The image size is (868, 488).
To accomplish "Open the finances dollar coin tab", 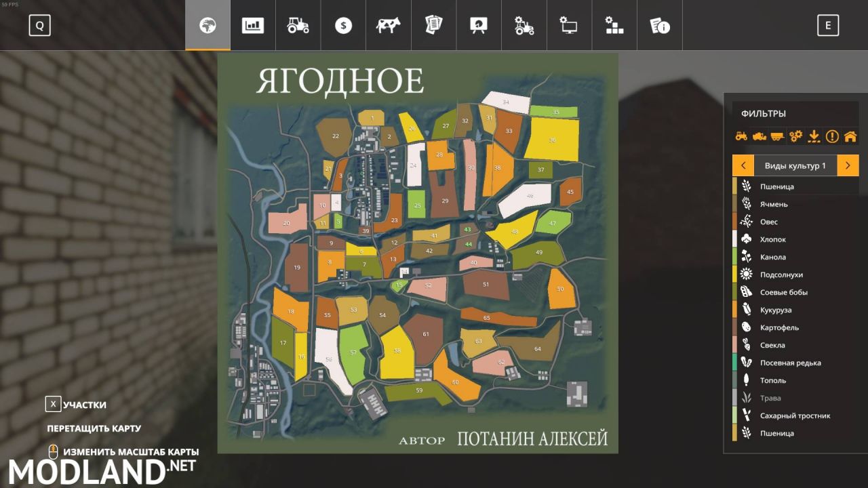I will coord(343,26).
